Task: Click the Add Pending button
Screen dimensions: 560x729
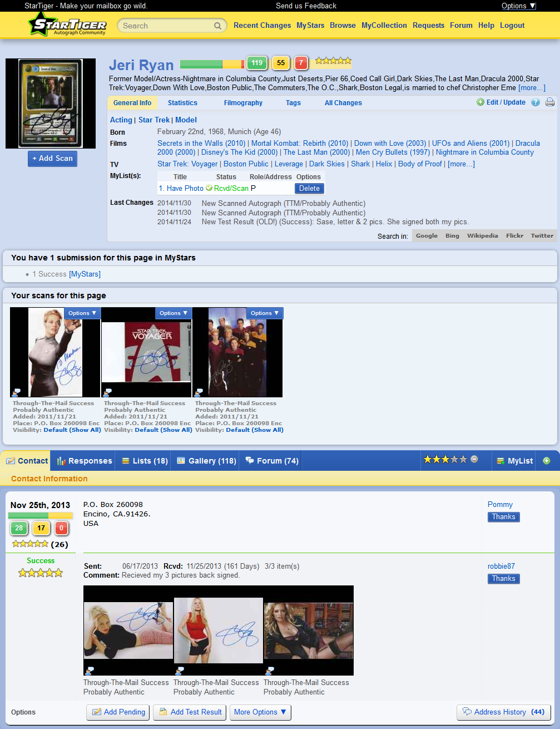Action: point(118,712)
